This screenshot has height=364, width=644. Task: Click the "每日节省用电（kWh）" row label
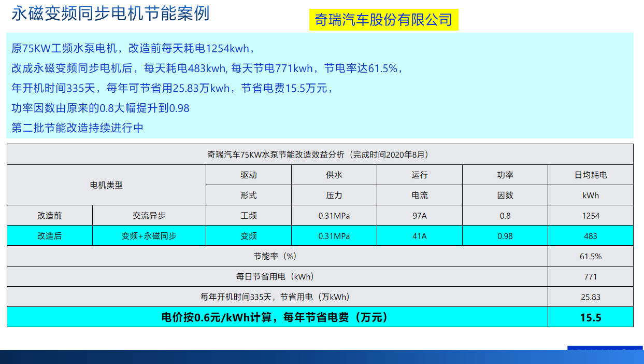[x=278, y=276]
